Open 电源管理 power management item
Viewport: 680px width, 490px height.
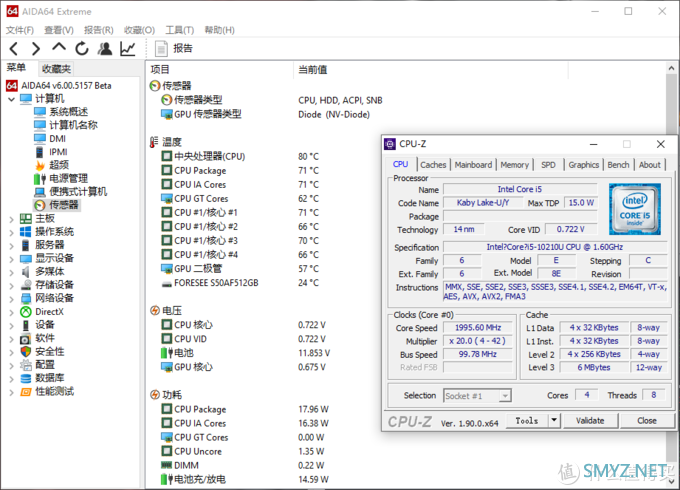pyautogui.click(x=68, y=179)
